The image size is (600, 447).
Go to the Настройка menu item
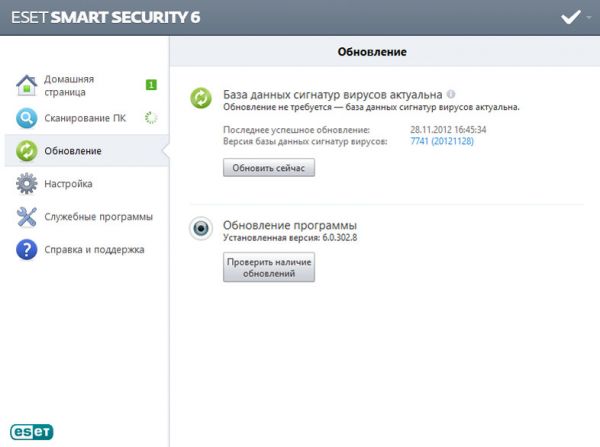(x=68, y=184)
